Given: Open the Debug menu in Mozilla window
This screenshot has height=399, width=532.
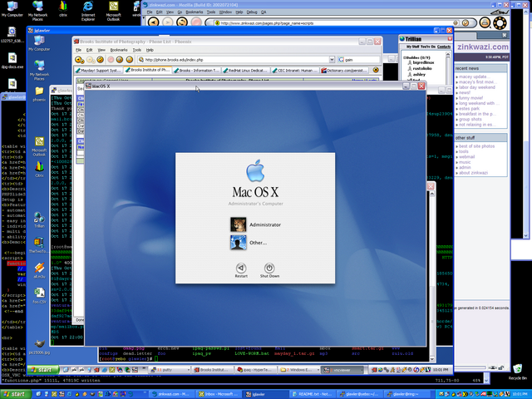Looking at the screenshot, I should (x=251, y=12).
